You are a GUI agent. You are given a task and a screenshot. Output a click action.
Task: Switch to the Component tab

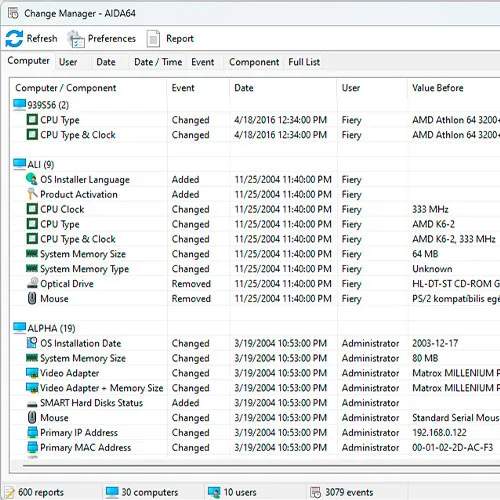254,62
